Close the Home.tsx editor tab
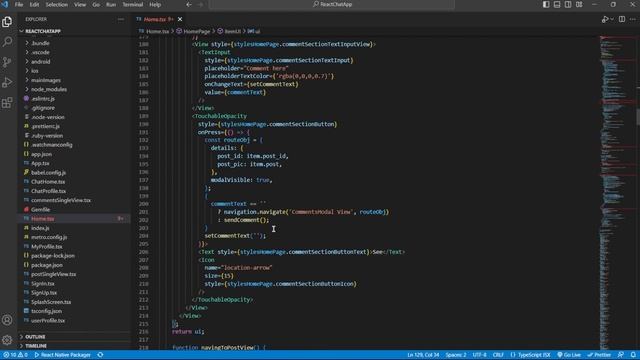 point(180,19)
